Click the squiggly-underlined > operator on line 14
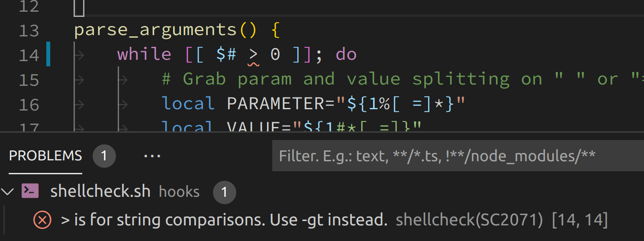The height and width of the screenshot is (241, 644). pos(254,55)
